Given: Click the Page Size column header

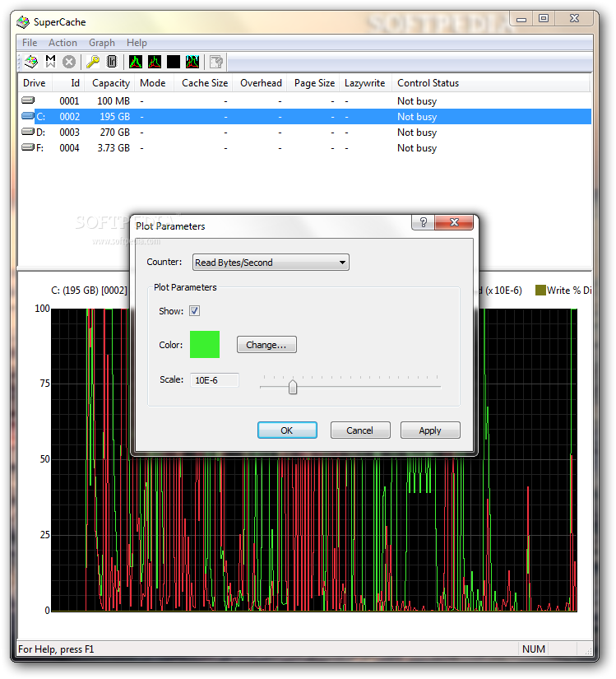Looking at the screenshot, I should [313, 82].
